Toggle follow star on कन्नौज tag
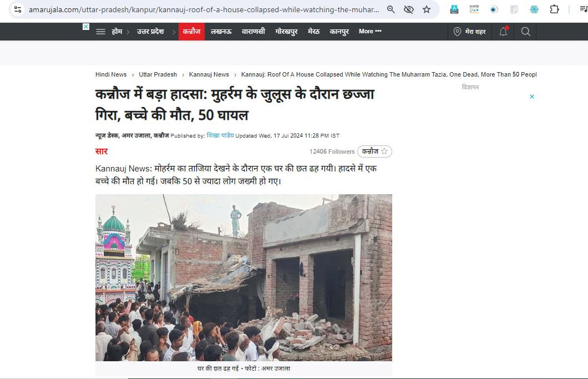The image size is (588, 379). click(x=384, y=151)
